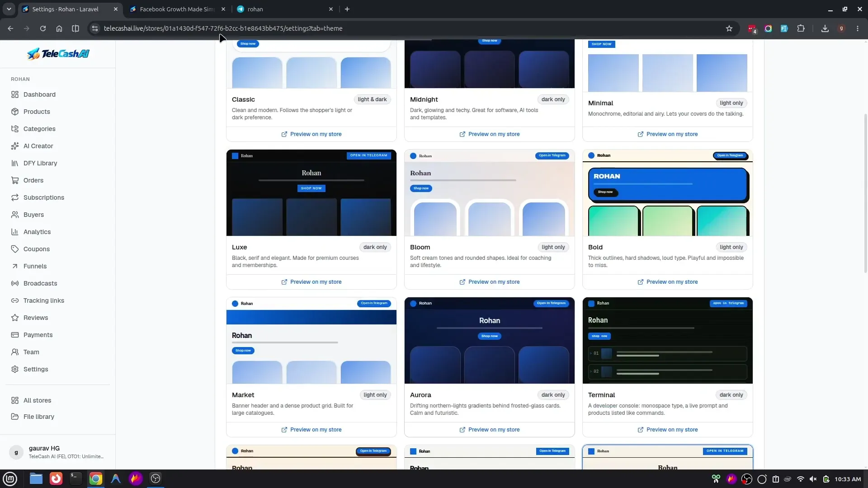Image resolution: width=868 pixels, height=488 pixels.
Task: Open Funnels arrow icon
Action: (15, 266)
